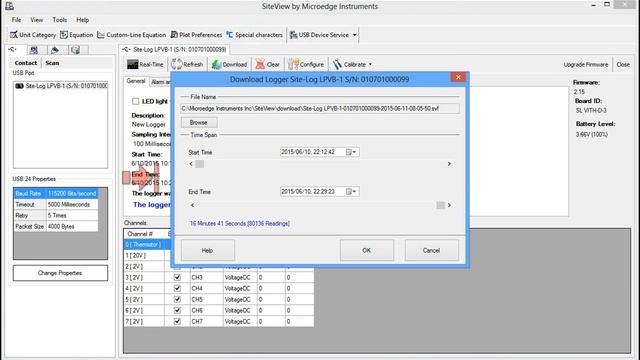Click the Download toolbar button
The image size is (640, 360).
point(229,64)
